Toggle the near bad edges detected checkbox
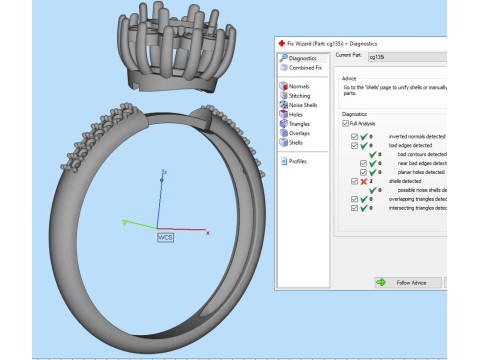Image resolution: width=480 pixels, height=360 pixels. pyautogui.click(x=363, y=163)
